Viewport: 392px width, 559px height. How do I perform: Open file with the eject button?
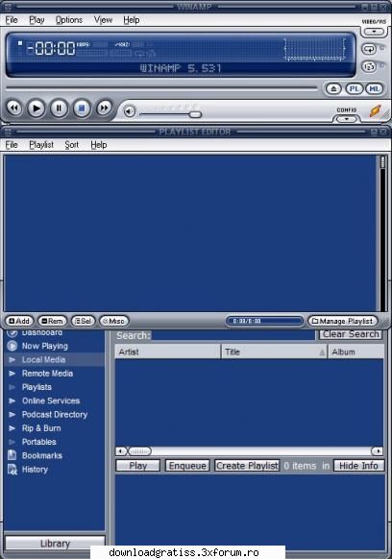pos(333,88)
